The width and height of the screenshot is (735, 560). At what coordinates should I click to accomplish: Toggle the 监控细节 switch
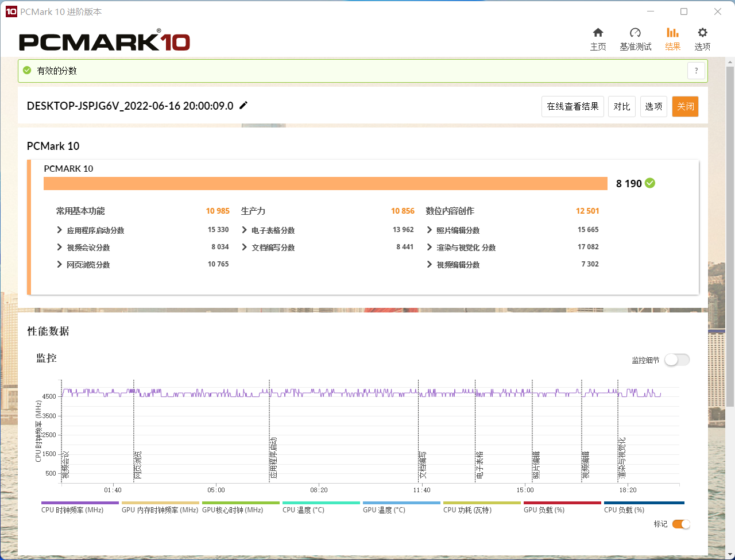(677, 360)
